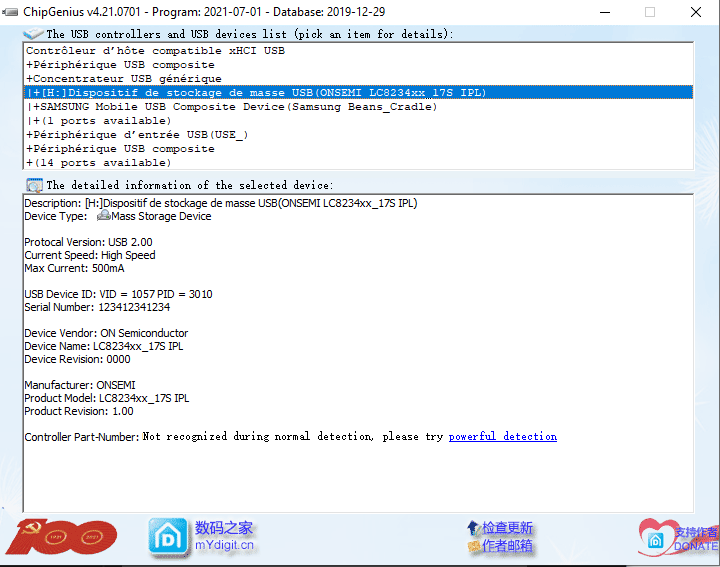Select the ONSEMI LC8234xx mass storage row
720x567 pixels.
point(358,92)
